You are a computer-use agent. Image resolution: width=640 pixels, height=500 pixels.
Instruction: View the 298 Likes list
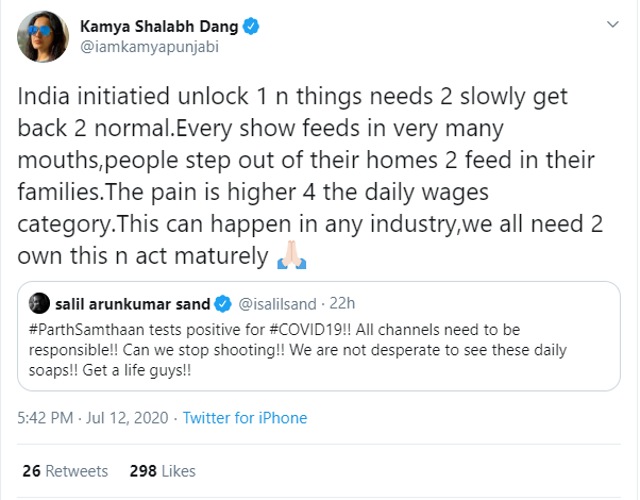coord(162,471)
